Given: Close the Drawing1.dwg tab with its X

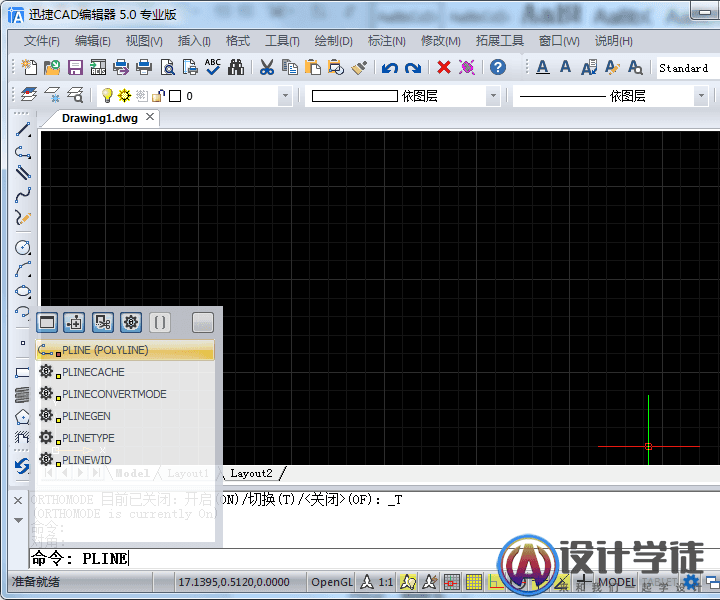Looking at the screenshot, I should tap(150, 117).
